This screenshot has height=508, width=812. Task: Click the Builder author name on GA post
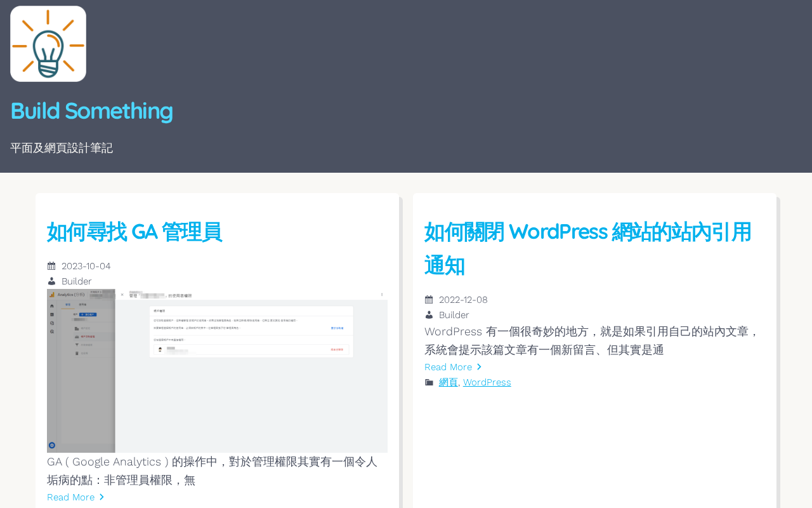tap(76, 281)
